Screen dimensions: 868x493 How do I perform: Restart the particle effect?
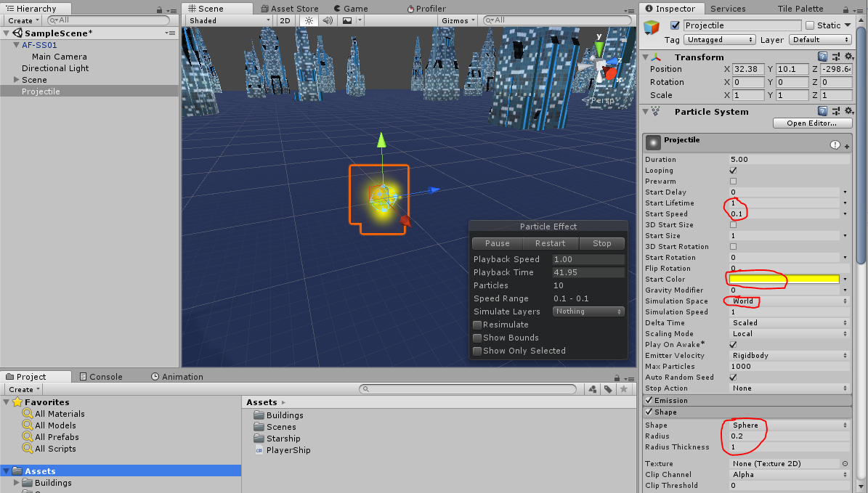[x=551, y=243]
